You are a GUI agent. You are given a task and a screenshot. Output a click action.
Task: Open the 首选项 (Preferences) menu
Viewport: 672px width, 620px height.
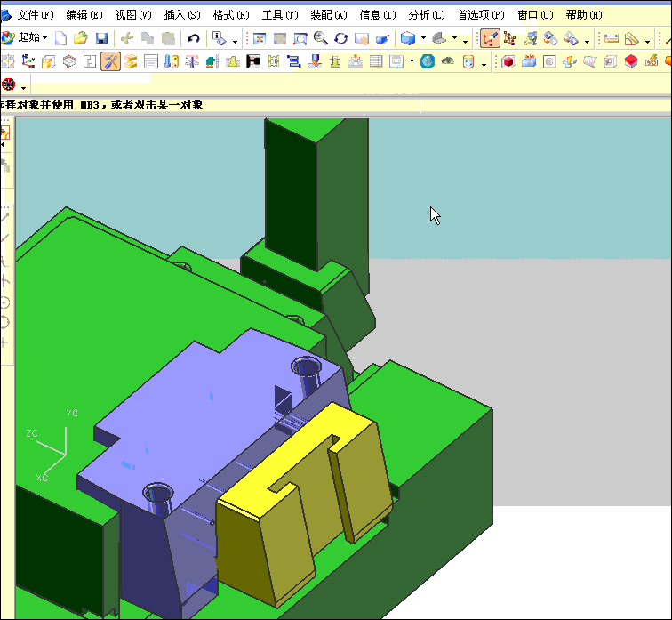tap(480, 15)
